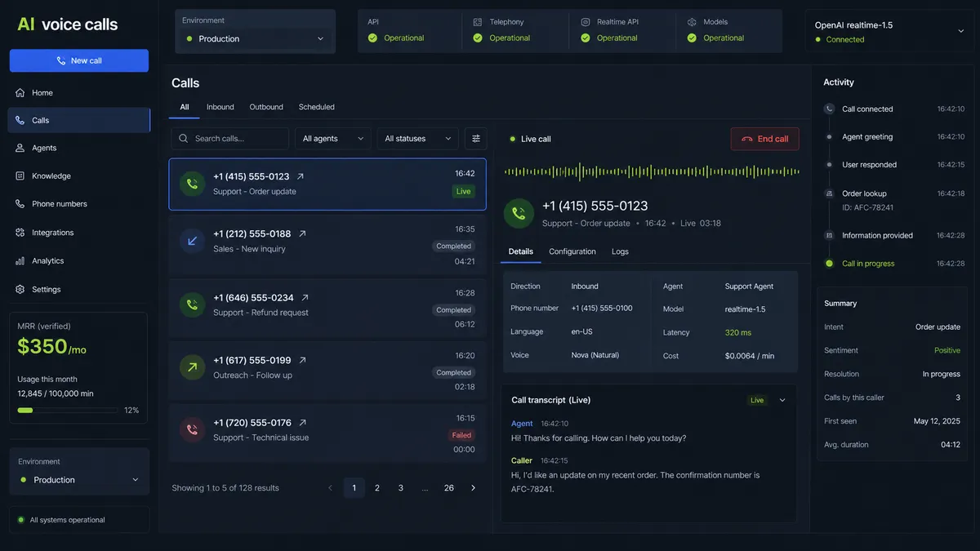Click Call in progress activity entry

pyautogui.click(x=868, y=264)
